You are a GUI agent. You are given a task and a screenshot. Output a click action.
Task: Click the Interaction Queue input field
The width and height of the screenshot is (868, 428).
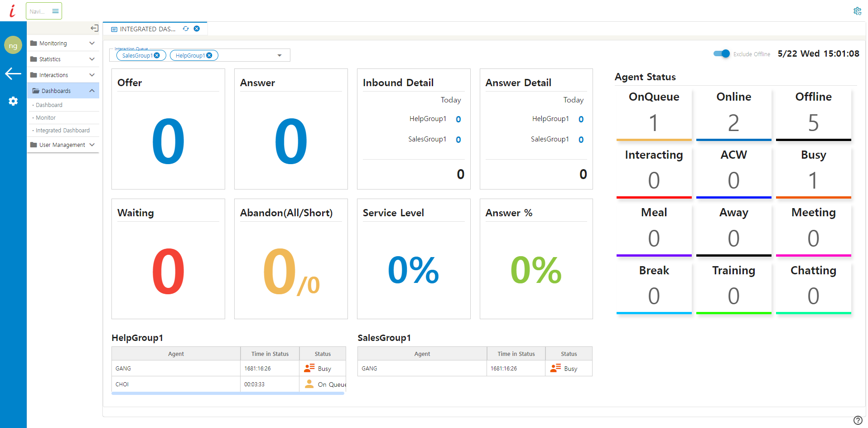(200, 55)
